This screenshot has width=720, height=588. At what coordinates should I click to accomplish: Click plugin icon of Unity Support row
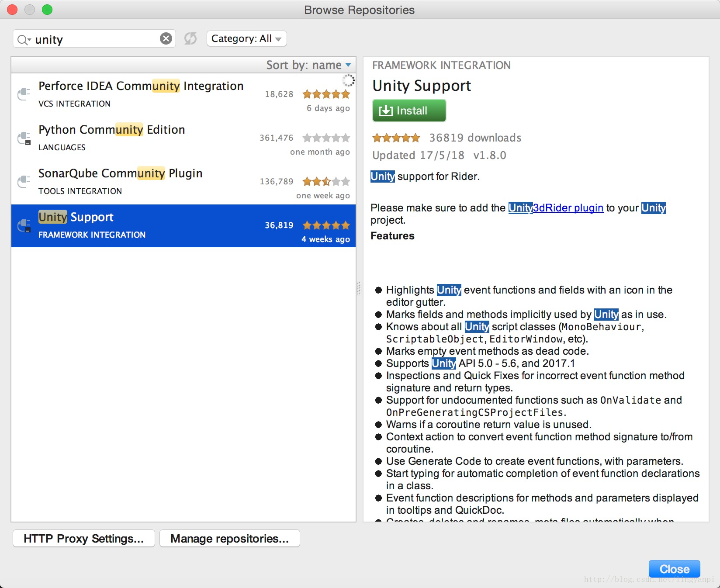(x=24, y=225)
